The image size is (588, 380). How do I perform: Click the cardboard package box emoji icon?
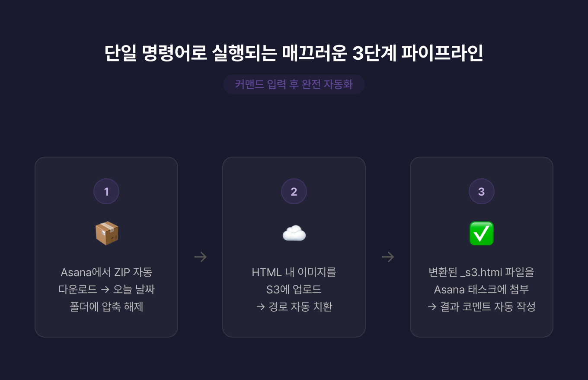[x=106, y=233]
